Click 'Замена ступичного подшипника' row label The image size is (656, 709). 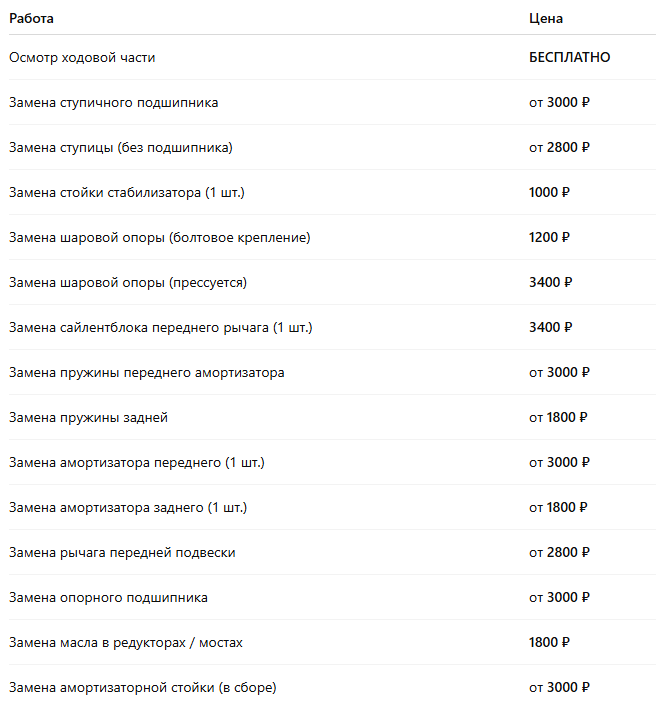(x=113, y=102)
